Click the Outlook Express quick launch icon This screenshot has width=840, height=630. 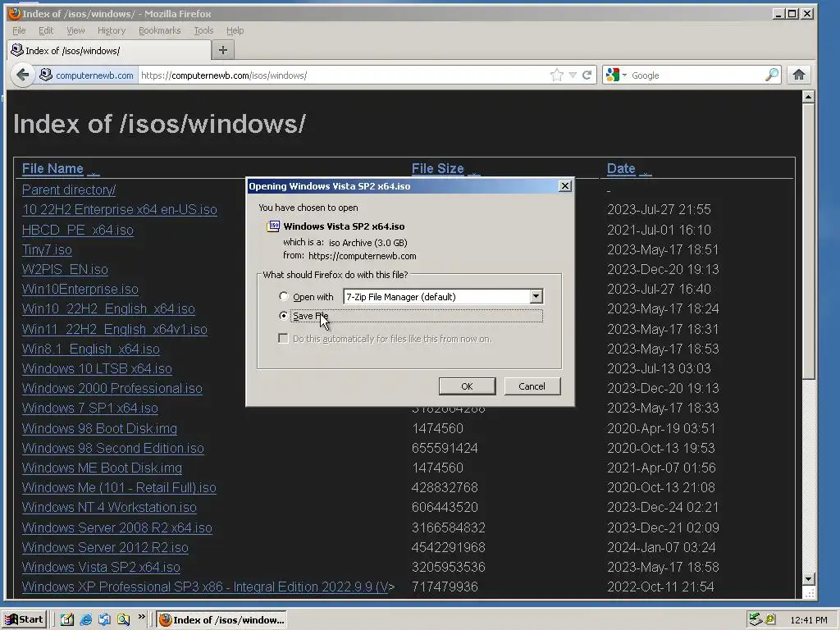coord(104,620)
